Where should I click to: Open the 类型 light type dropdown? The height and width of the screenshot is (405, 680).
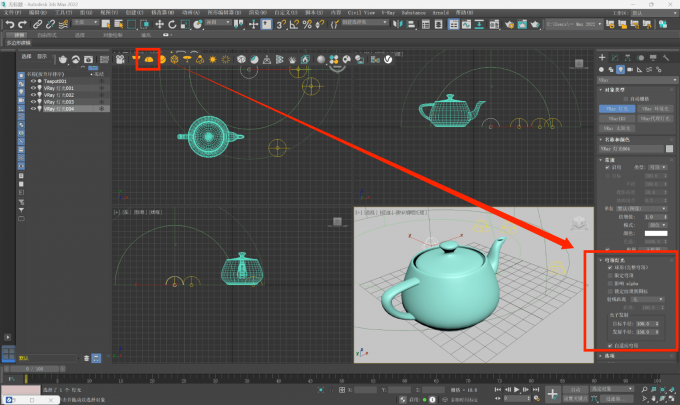tap(657, 167)
